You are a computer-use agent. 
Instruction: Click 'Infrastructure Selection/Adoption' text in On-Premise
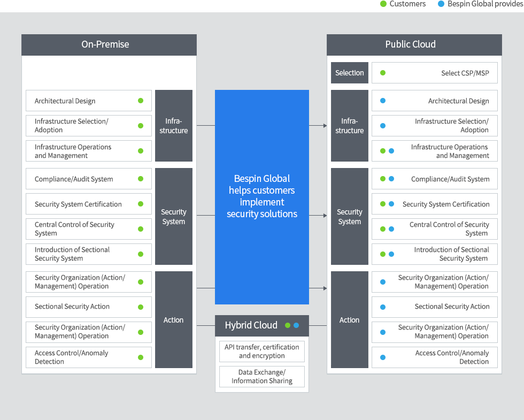[72, 126]
